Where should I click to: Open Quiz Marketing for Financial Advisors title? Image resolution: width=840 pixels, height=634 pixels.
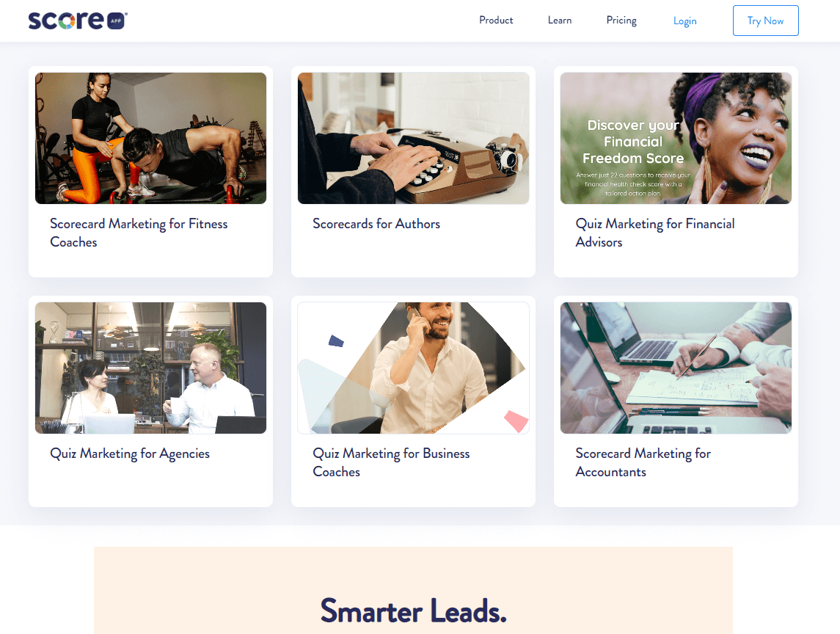coord(654,233)
